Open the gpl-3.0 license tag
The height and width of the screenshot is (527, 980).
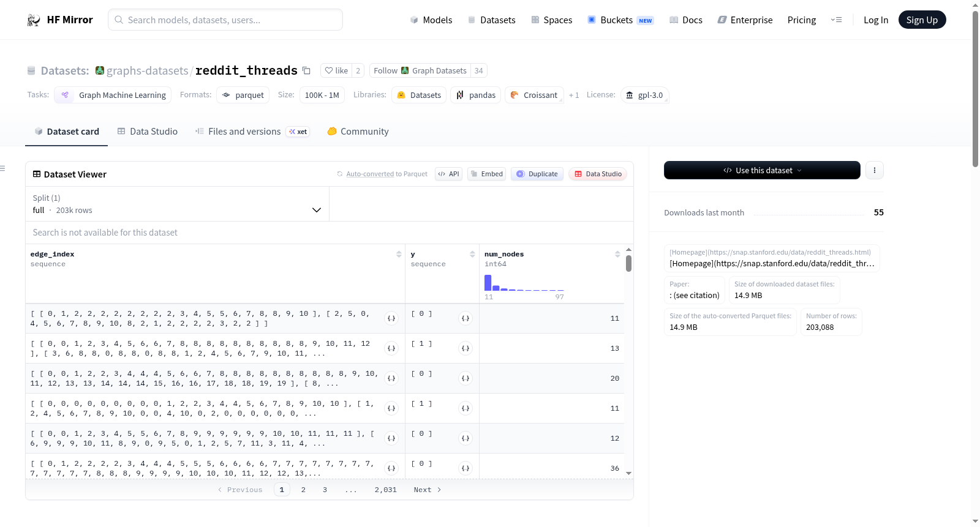(x=644, y=95)
